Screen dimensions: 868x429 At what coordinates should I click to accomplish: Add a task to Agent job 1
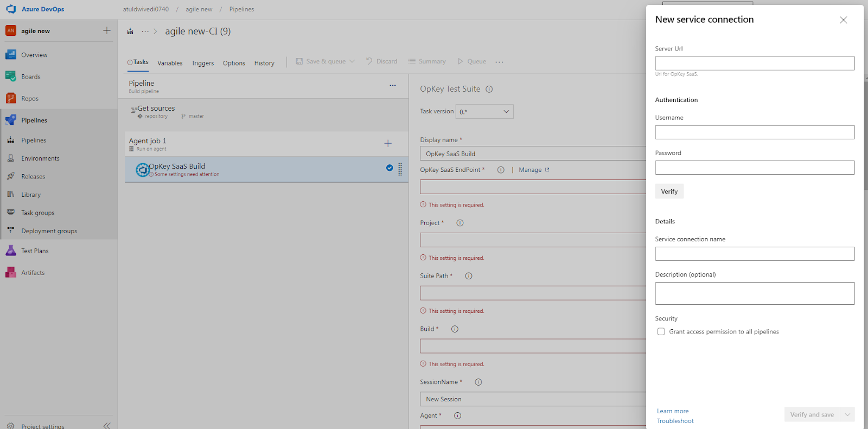pyautogui.click(x=388, y=143)
